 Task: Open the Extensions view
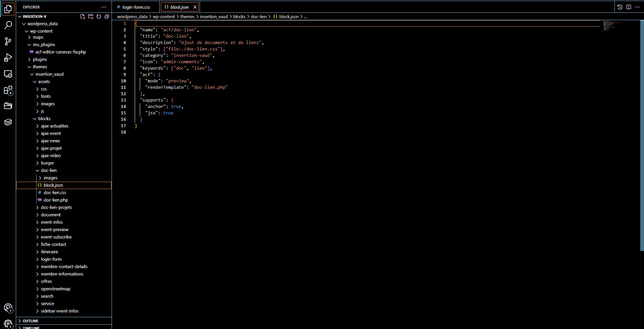click(8, 90)
